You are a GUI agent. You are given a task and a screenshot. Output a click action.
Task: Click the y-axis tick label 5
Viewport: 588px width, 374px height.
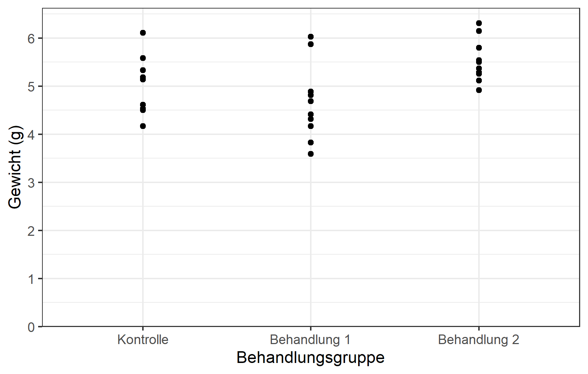pyautogui.click(x=31, y=87)
